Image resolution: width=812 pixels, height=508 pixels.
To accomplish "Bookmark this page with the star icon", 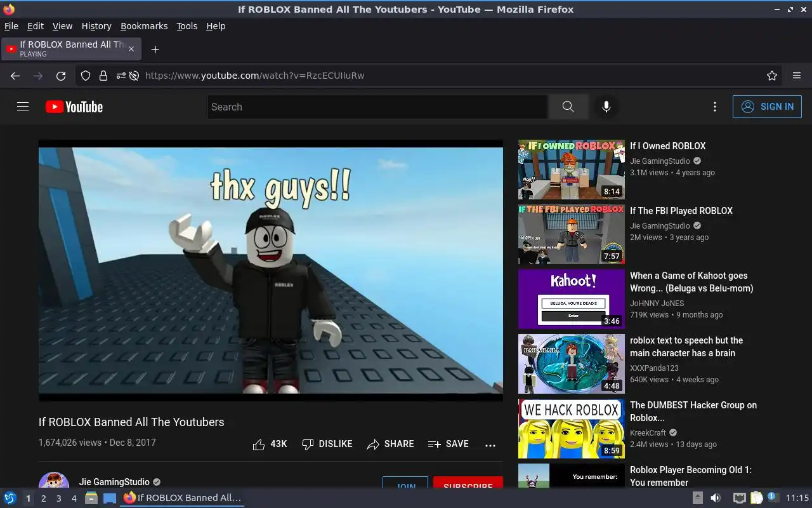I will pyautogui.click(x=772, y=76).
